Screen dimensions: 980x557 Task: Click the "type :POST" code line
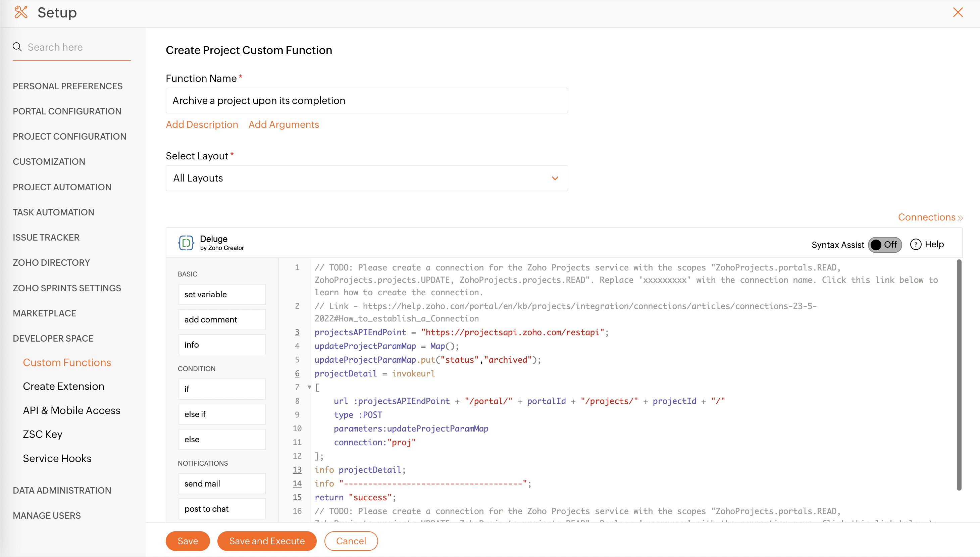tap(358, 415)
